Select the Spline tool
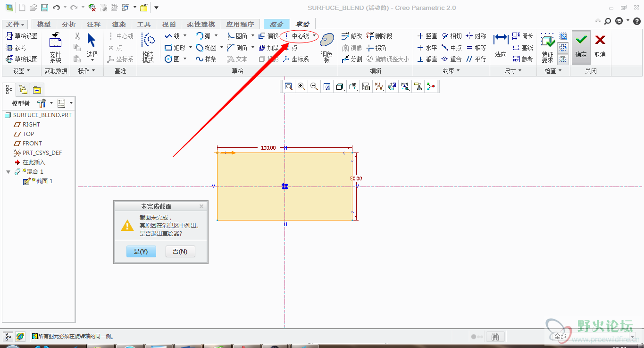Screen dimensions: 644x348 (206, 59)
